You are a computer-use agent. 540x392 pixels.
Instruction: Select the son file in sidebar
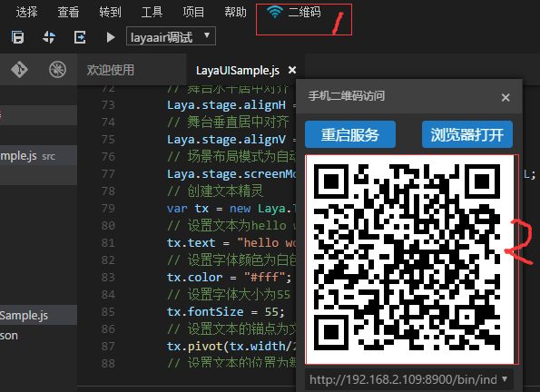tap(38, 335)
